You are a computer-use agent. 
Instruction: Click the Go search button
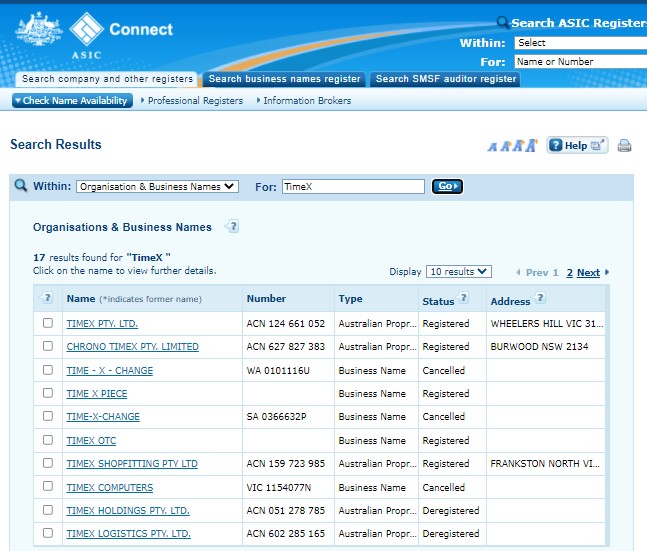coord(447,186)
